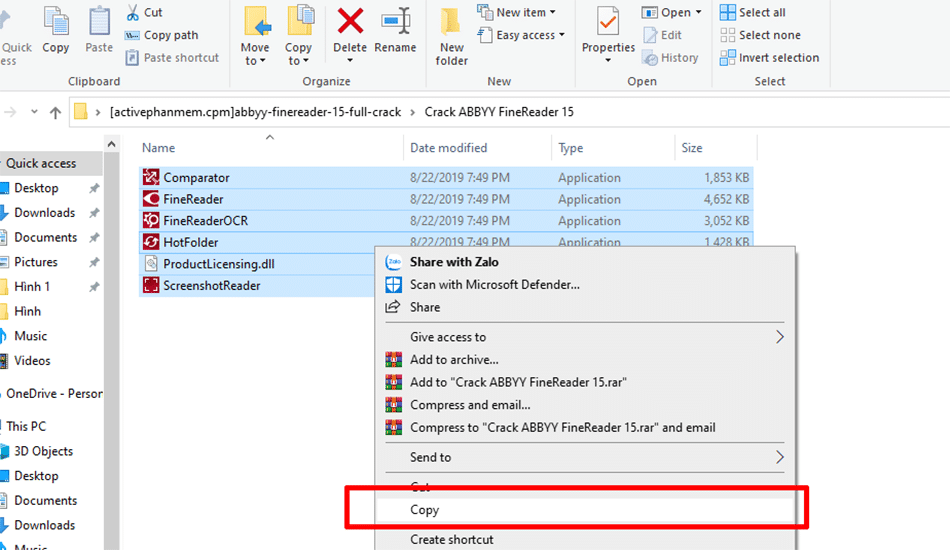Open the Properties checkmark icon

[608, 22]
